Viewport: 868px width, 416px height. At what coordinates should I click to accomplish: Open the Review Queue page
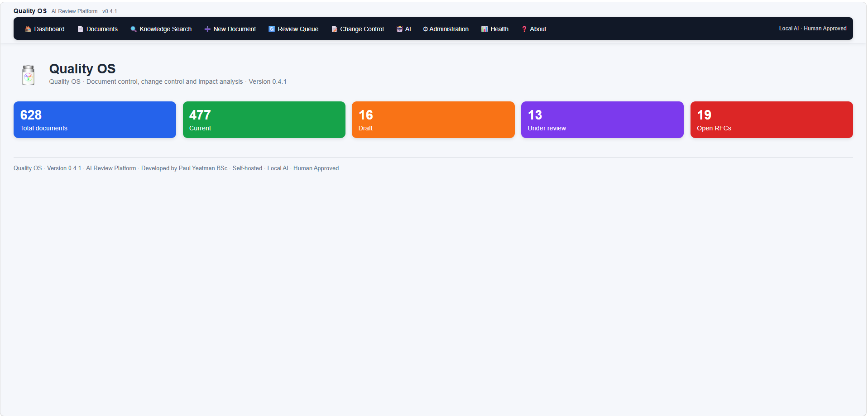pos(293,29)
